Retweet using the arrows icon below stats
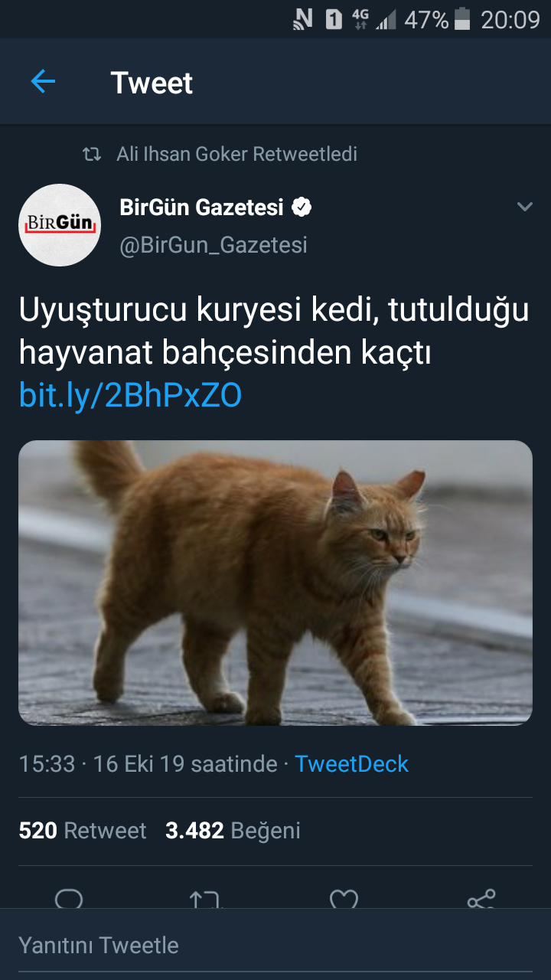 pyautogui.click(x=205, y=899)
